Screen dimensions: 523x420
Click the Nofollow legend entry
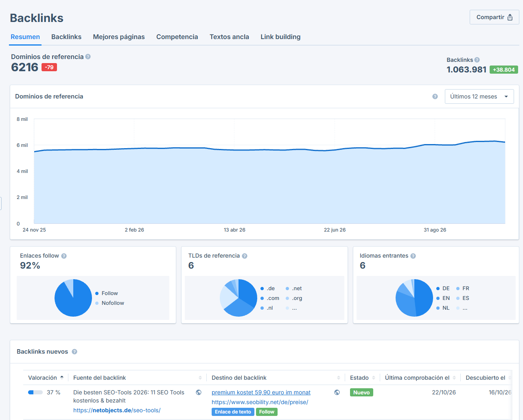click(x=109, y=303)
